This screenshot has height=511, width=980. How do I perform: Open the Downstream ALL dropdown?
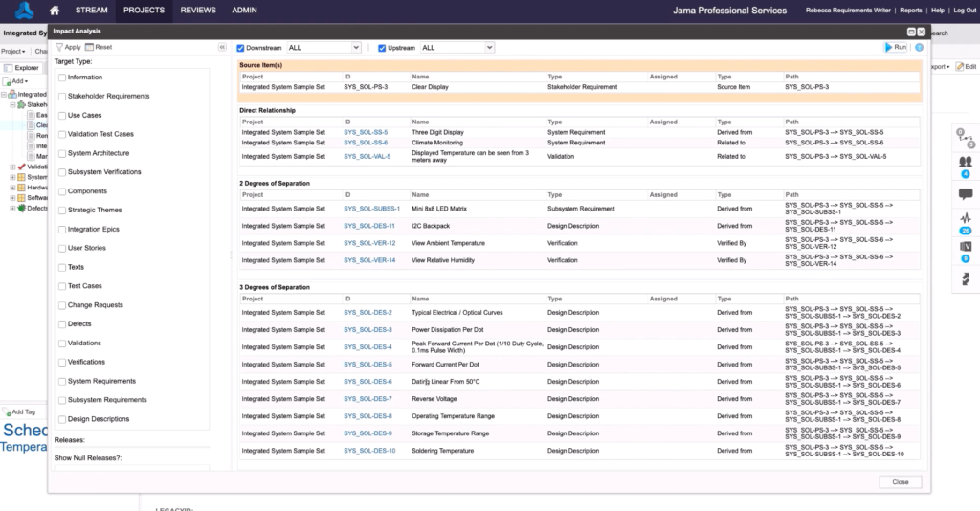(323, 47)
